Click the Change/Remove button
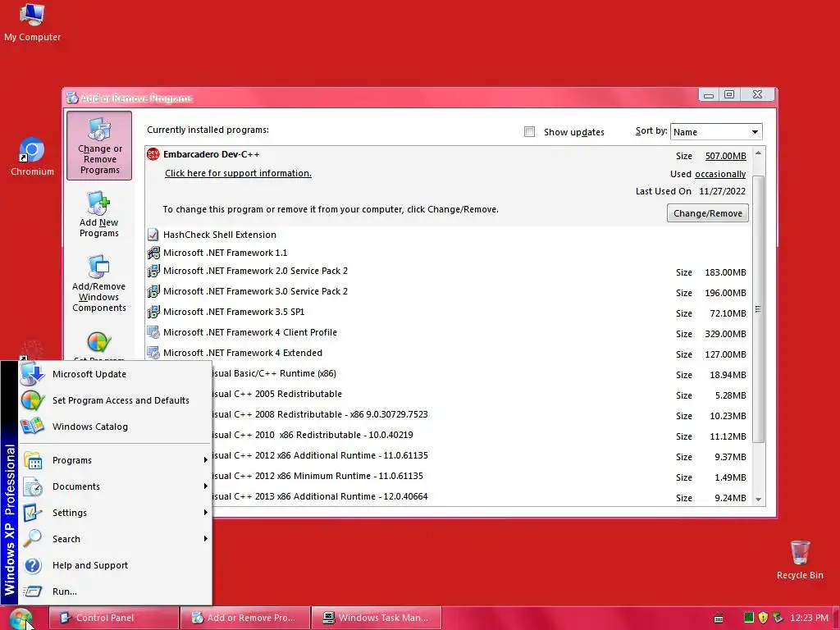This screenshot has height=630, width=840. pos(708,213)
